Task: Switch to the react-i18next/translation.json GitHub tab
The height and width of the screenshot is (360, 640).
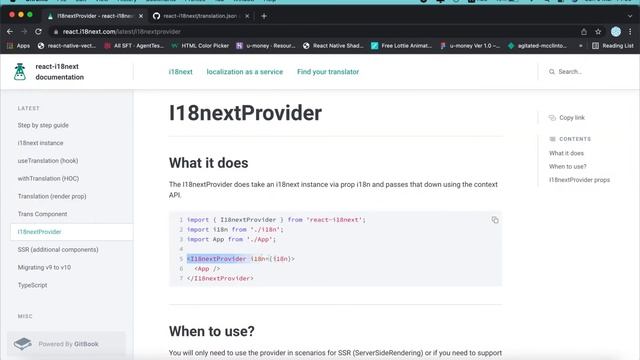Action: 200,16
